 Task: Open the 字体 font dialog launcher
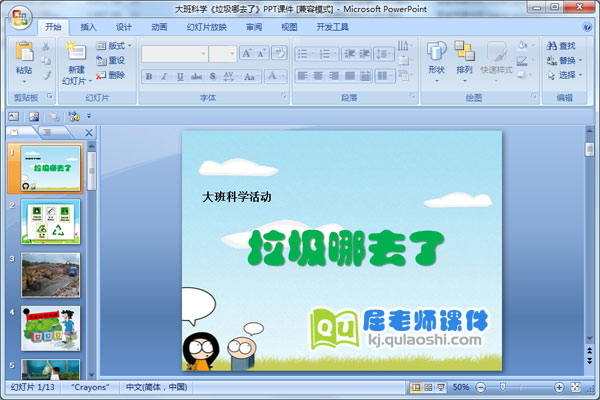tap(284, 96)
